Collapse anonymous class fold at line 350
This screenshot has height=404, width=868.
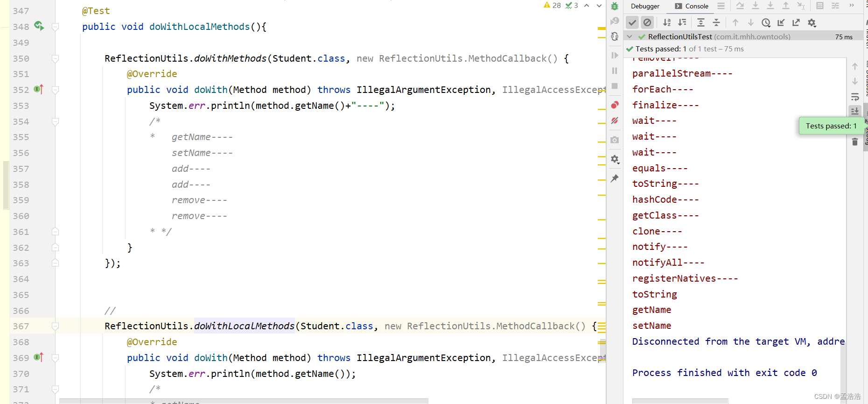55,59
